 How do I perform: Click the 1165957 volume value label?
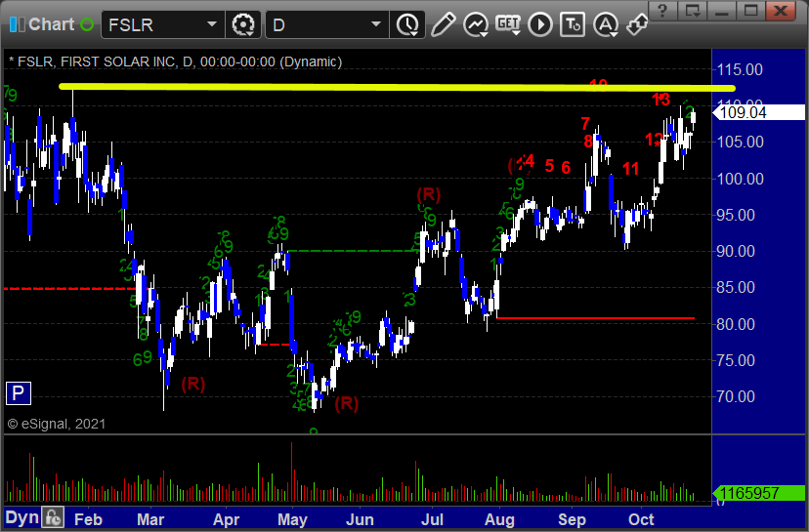pyautogui.click(x=758, y=493)
